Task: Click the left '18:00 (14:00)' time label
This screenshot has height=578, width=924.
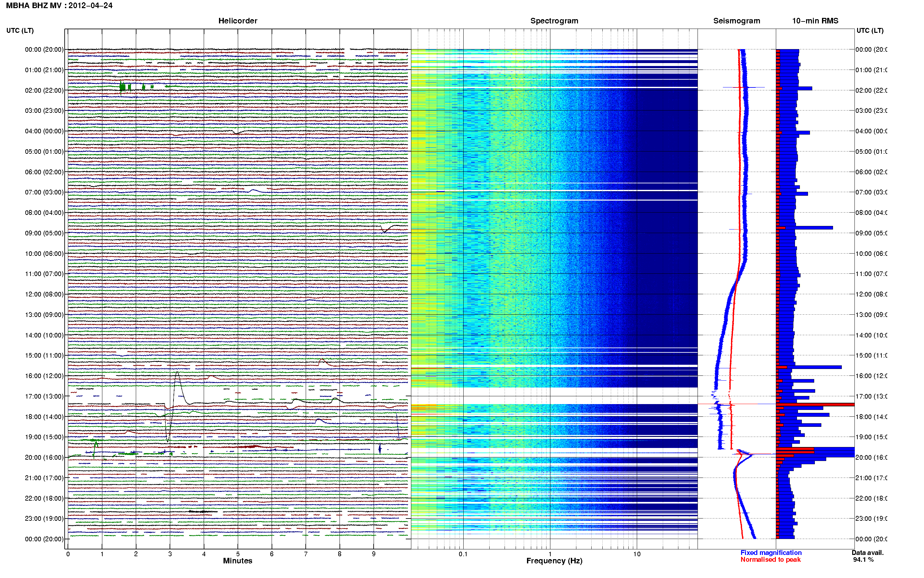Action: coord(44,417)
